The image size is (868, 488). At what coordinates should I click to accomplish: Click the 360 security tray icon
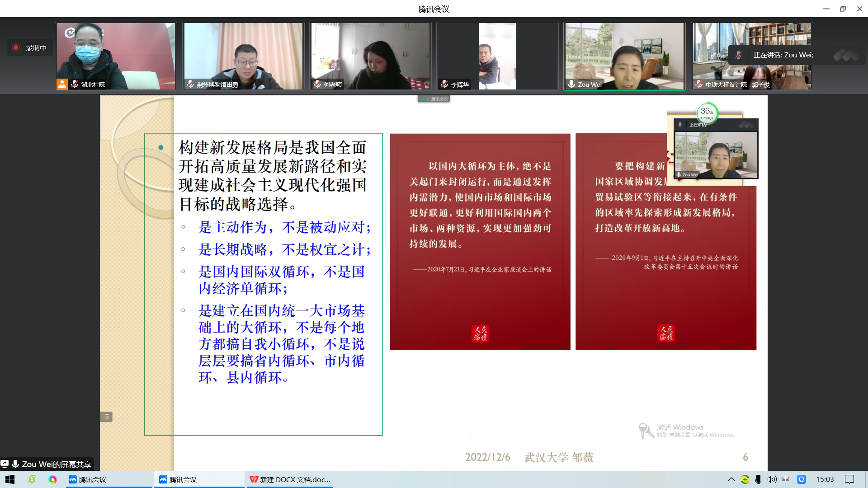pyautogui.click(x=745, y=479)
